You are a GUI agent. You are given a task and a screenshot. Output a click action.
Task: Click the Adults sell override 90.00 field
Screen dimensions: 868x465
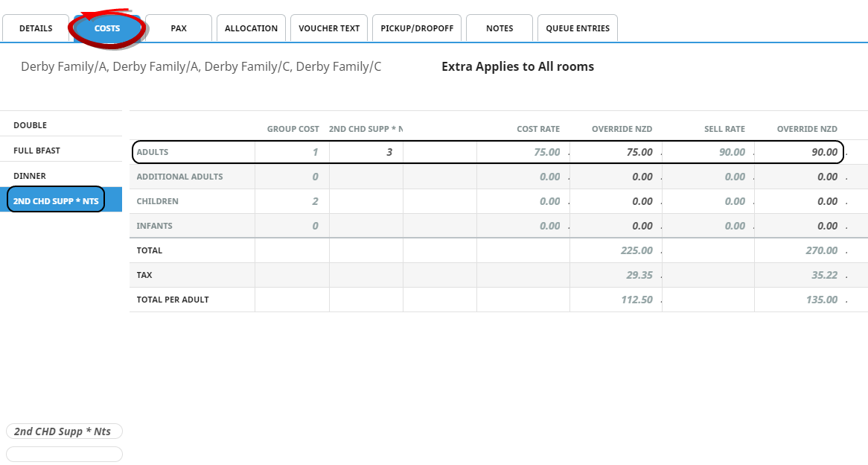point(800,152)
